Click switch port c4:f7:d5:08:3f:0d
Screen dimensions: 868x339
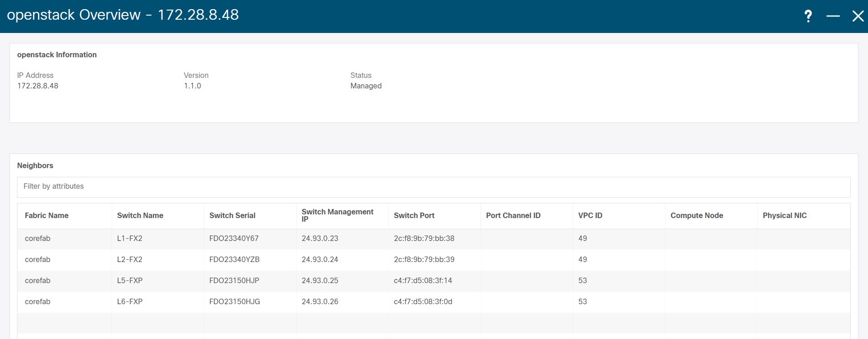(x=423, y=302)
